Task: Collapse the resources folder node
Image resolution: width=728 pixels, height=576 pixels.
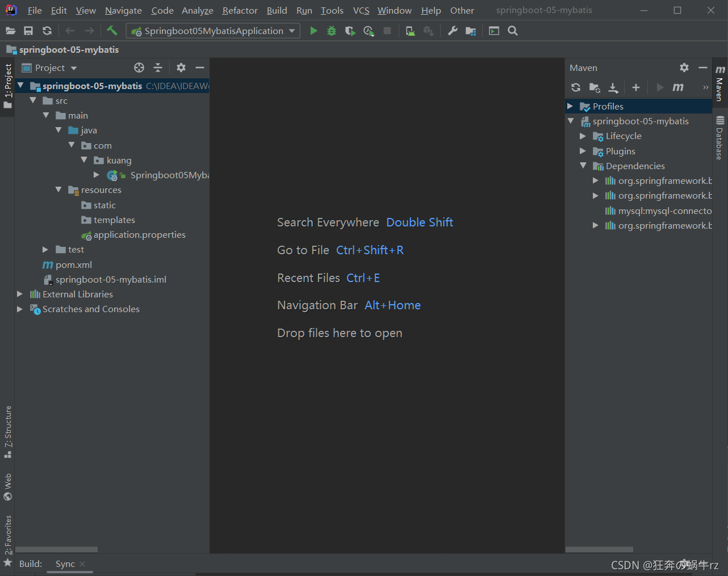Action: [58, 190]
